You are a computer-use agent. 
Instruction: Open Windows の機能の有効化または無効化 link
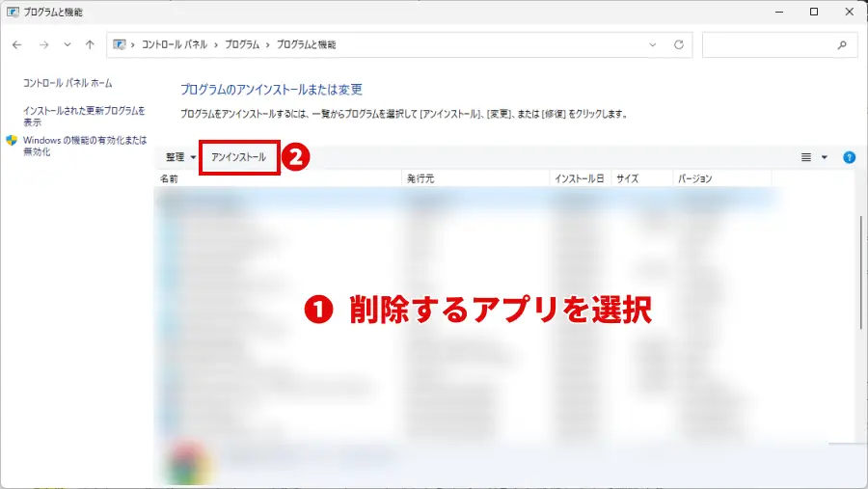85,146
